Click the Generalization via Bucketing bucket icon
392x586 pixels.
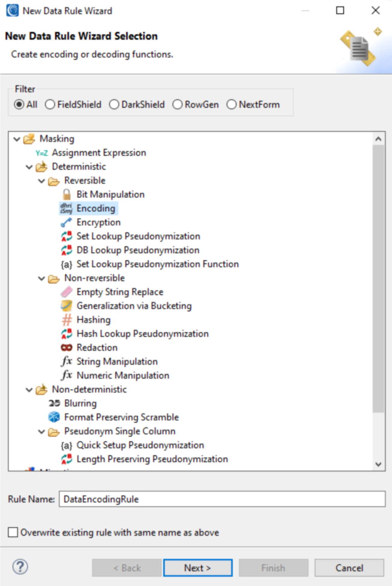66,306
